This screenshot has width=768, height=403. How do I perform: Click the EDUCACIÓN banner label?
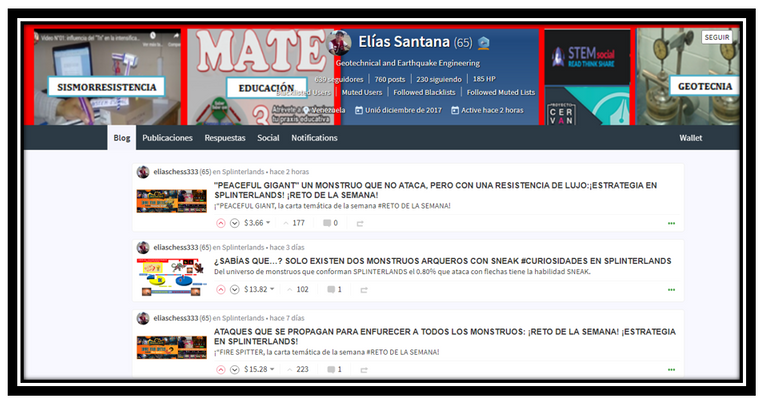click(266, 88)
